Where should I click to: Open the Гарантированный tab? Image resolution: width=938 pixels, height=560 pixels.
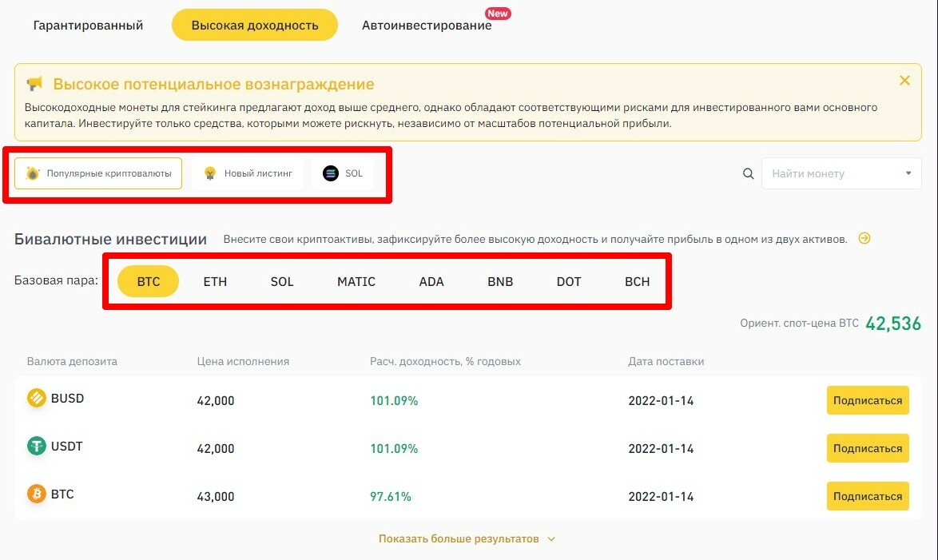point(88,25)
